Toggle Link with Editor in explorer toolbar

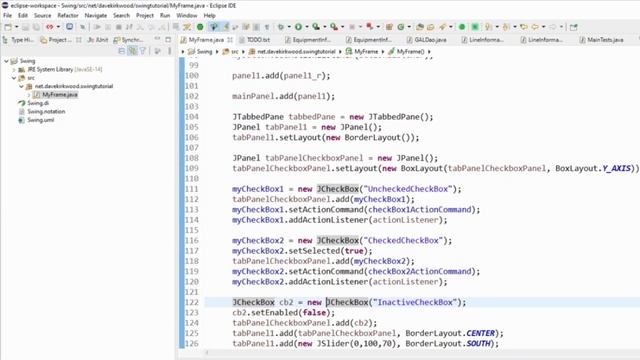[132, 51]
